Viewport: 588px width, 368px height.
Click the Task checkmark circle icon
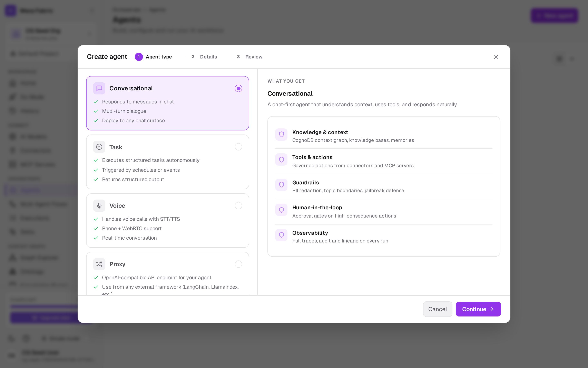(99, 147)
